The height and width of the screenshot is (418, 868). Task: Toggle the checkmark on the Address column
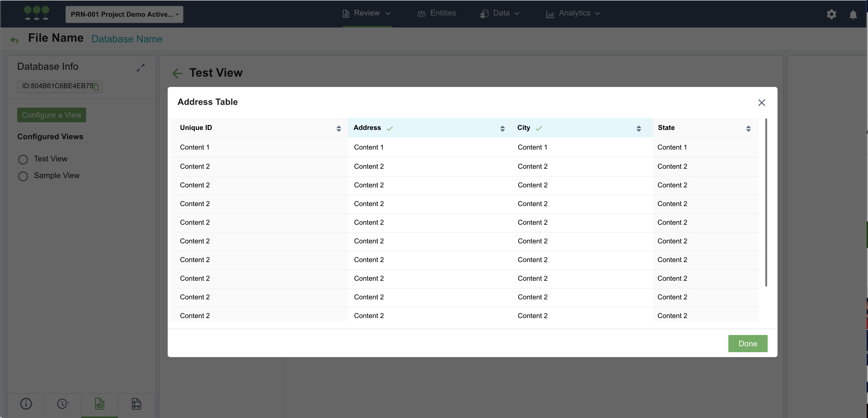(x=390, y=128)
